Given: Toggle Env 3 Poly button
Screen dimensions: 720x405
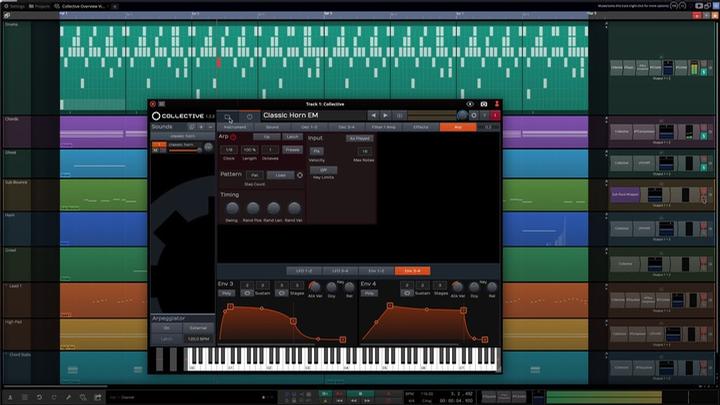Looking at the screenshot, I should (226, 293).
